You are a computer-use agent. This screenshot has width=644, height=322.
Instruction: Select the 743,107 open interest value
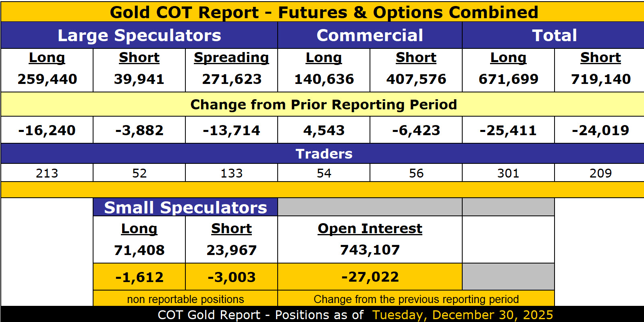tap(370, 250)
